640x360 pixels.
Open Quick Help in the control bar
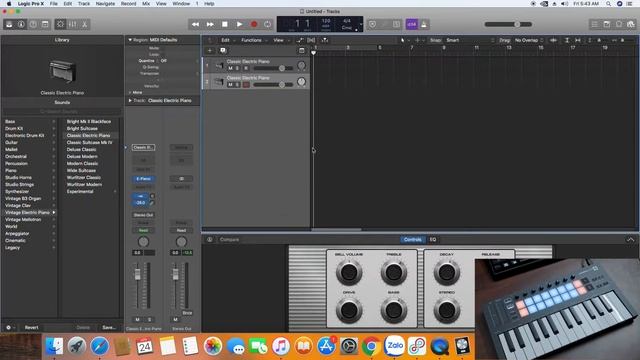pyautogui.click(x=33, y=24)
